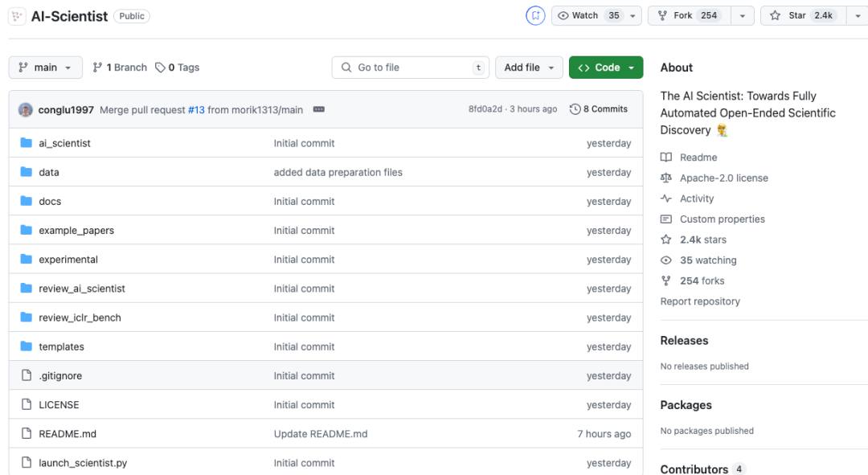Click the Readme book icon
This screenshot has width=868, height=475.
666,158
